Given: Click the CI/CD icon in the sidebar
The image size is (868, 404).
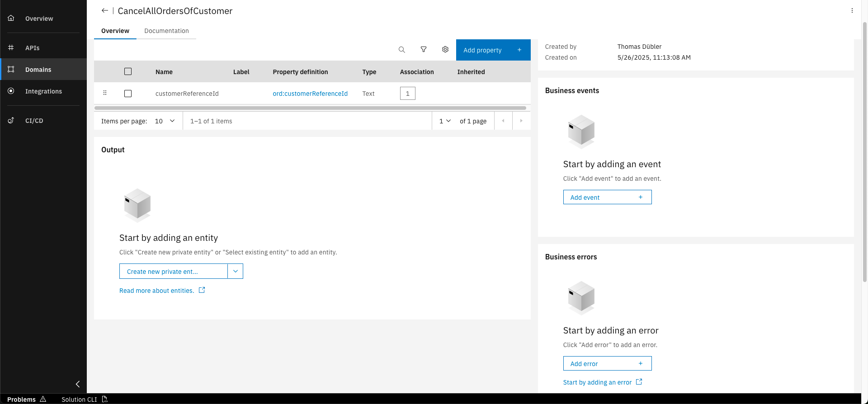Looking at the screenshot, I should (x=11, y=120).
